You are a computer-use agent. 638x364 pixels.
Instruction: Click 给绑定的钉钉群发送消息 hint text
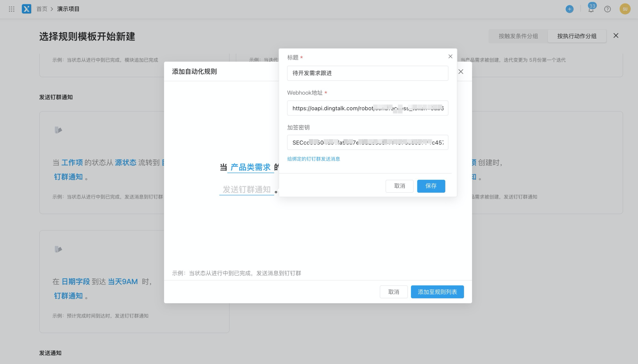click(x=314, y=159)
